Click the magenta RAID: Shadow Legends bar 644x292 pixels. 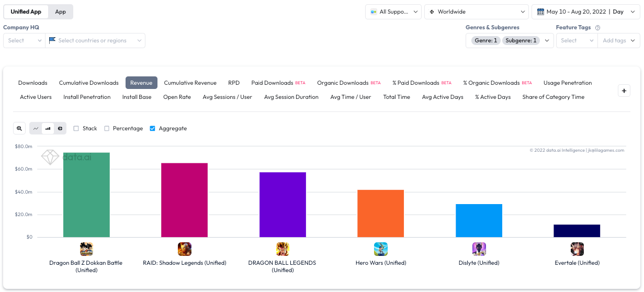pyautogui.click(x=185, y=200)
